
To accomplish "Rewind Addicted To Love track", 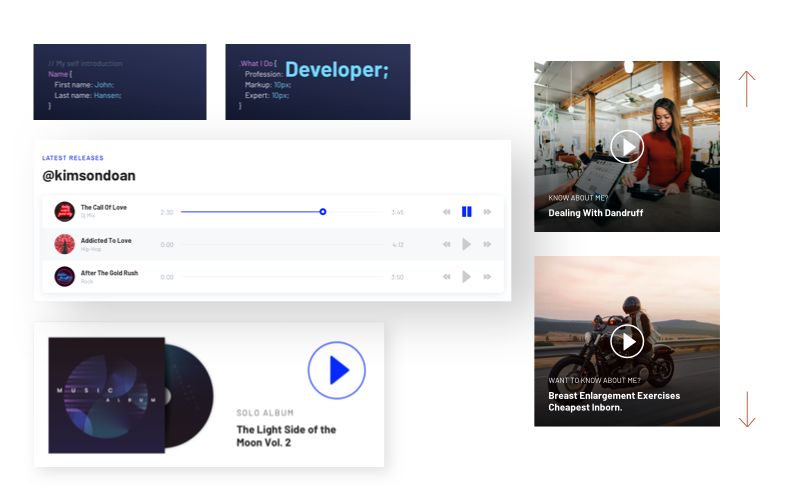I will click(446, 244).
